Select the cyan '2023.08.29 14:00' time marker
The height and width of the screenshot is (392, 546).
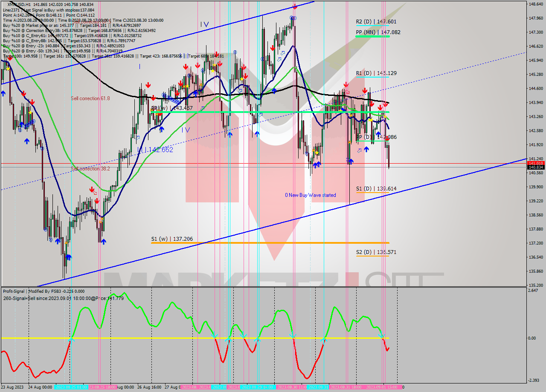click(x=258, y=387)
